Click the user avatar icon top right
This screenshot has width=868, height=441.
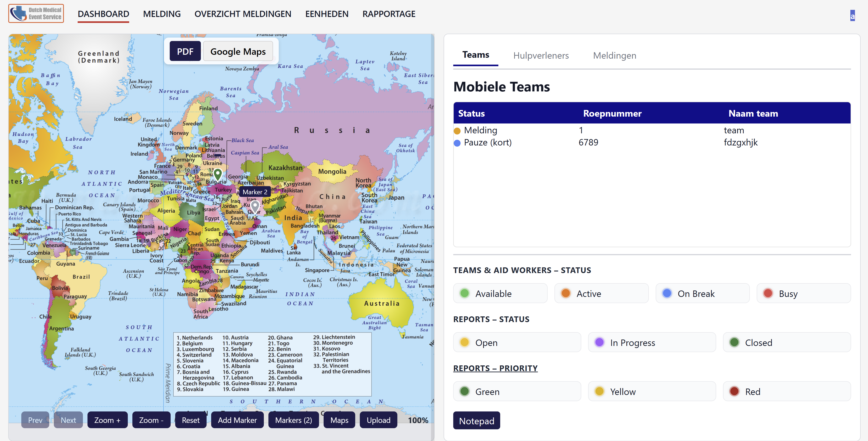852,16
